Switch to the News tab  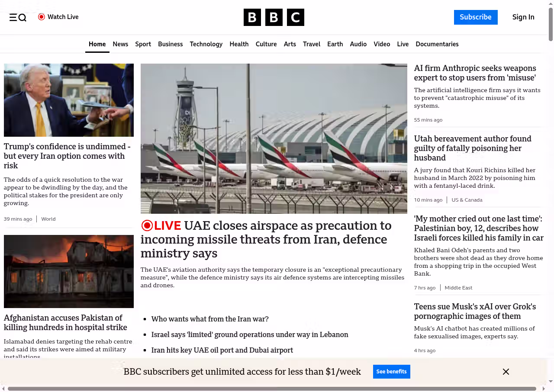(x=120, y=44)
